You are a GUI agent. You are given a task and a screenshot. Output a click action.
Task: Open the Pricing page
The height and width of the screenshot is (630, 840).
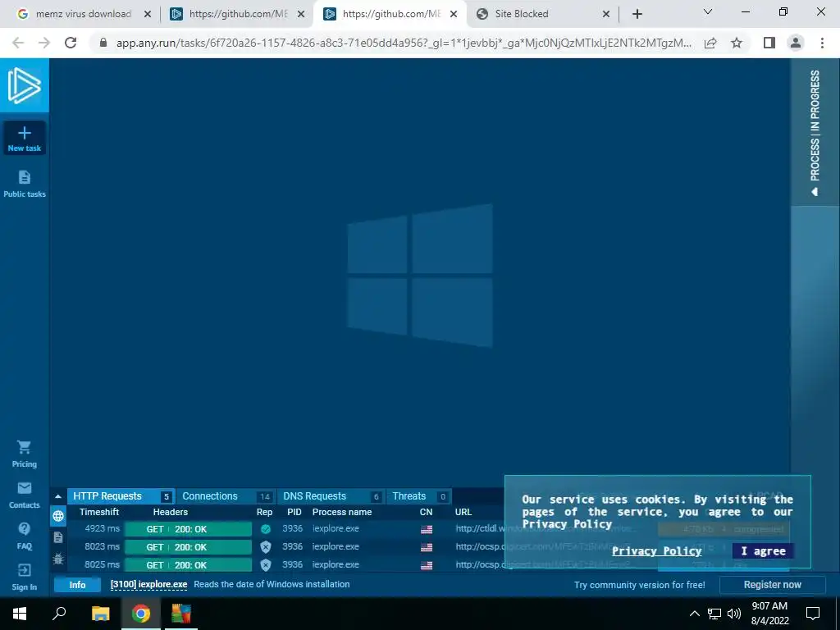click(x=24, y=454)
